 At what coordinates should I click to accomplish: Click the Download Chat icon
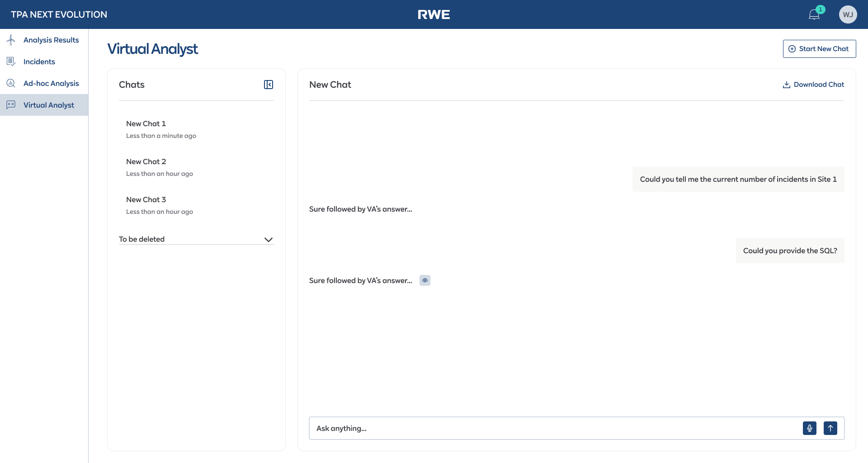click(787, 85)
